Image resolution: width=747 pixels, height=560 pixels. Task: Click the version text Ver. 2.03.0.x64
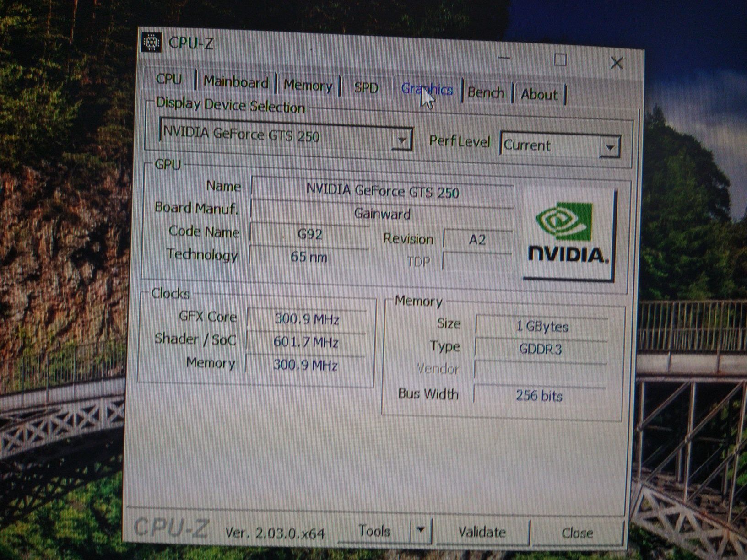point(275,533)
